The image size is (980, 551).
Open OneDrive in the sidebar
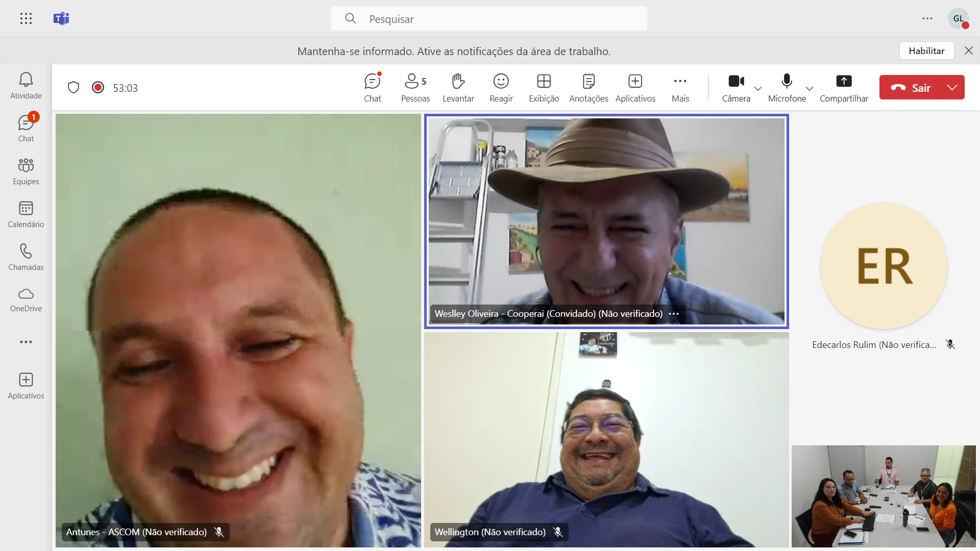click(26, 300)
